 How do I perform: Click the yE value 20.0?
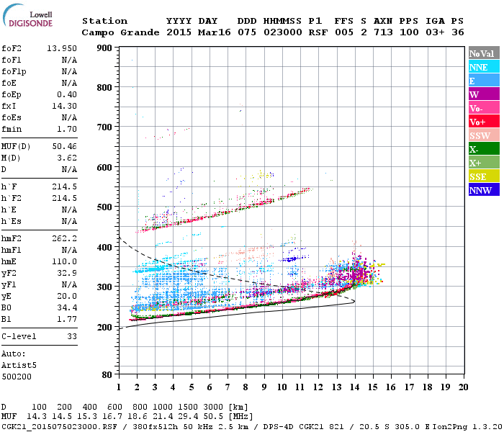coord(67,297)
